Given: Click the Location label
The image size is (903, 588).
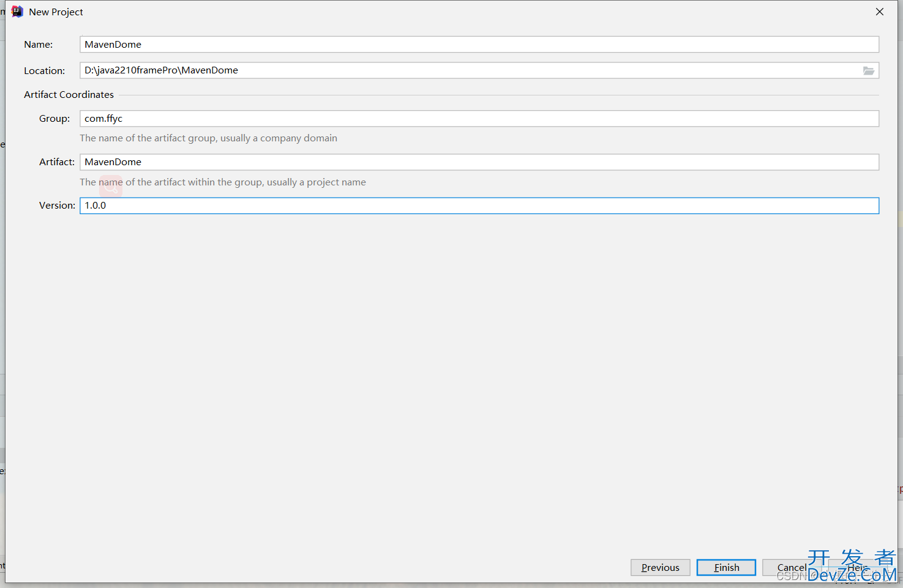Looking at the screenshot, I should (x=44, y=71).
